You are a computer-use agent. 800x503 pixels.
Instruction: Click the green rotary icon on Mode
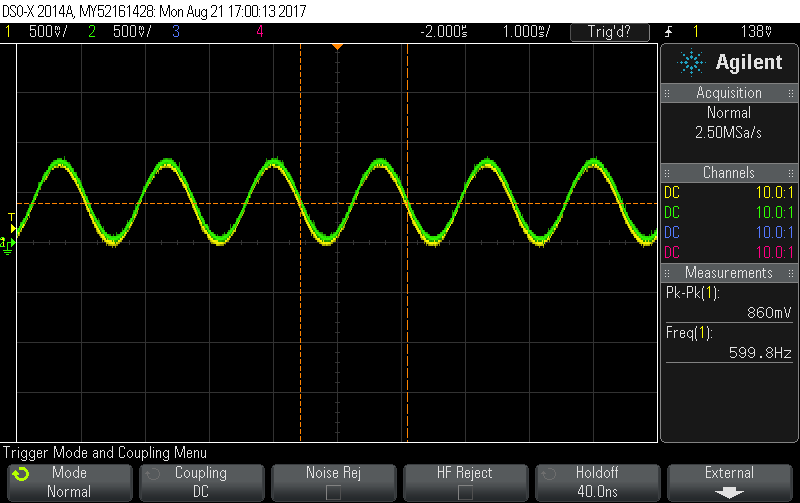point(21,474)
